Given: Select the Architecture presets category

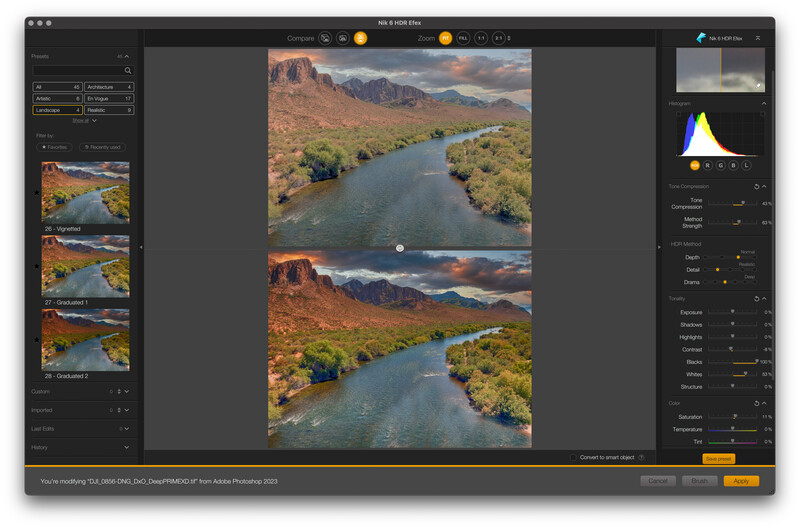Looking at the screenshot, I should (x=109, y=87).
